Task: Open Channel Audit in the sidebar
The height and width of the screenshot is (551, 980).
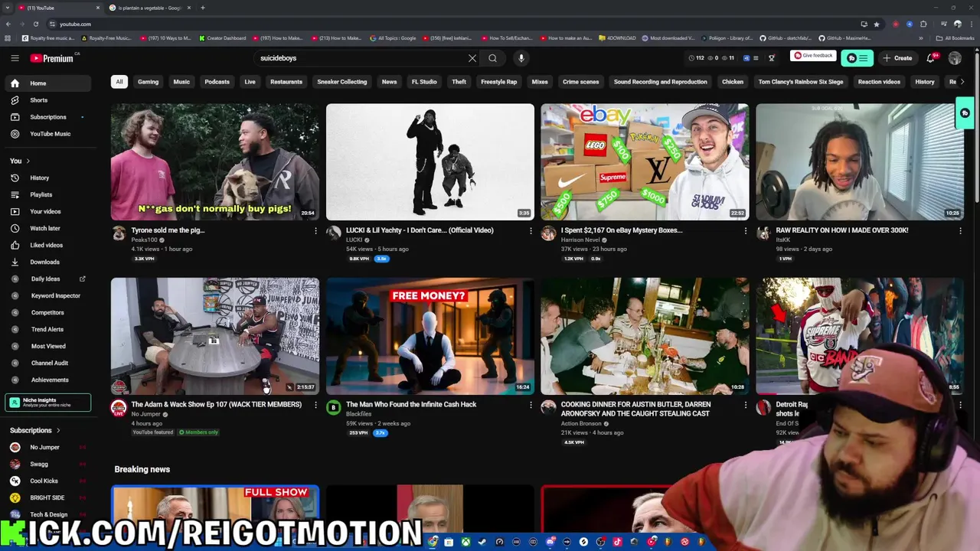Action: pos(47,364)
